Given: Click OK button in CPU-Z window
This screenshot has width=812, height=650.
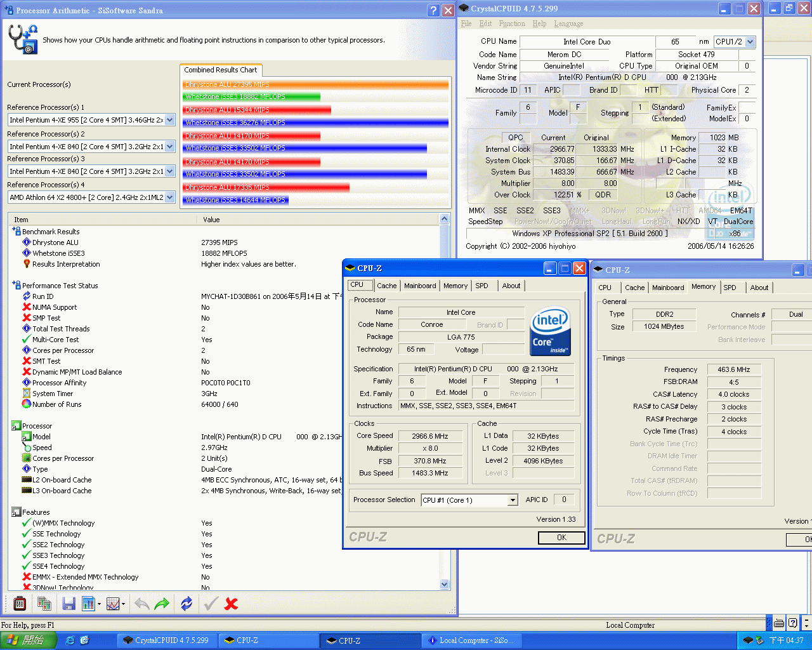Looking at the screenshot, I should 561,538.
